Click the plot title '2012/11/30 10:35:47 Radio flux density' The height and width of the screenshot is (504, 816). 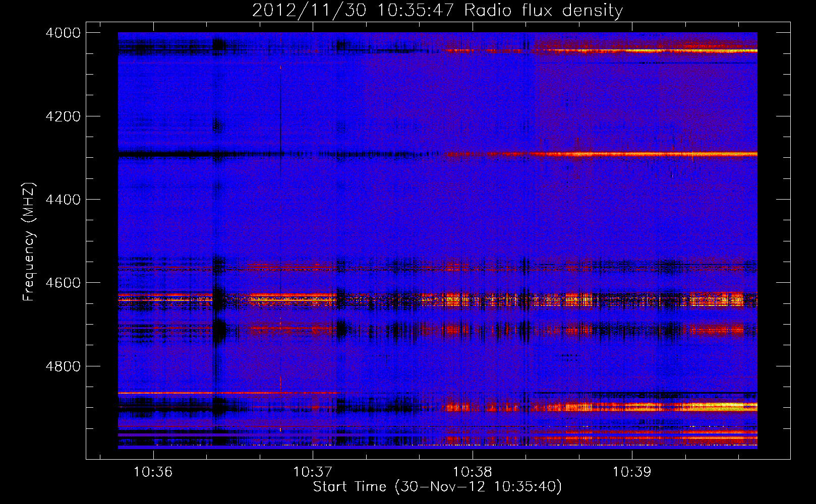[x=437, y=11]
